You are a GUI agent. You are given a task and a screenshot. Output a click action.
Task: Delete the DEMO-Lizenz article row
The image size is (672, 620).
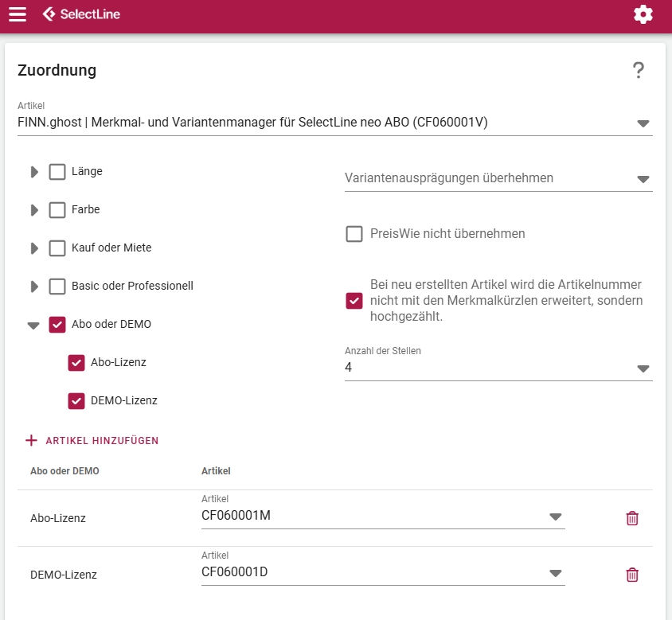click(x=632, y=575)
